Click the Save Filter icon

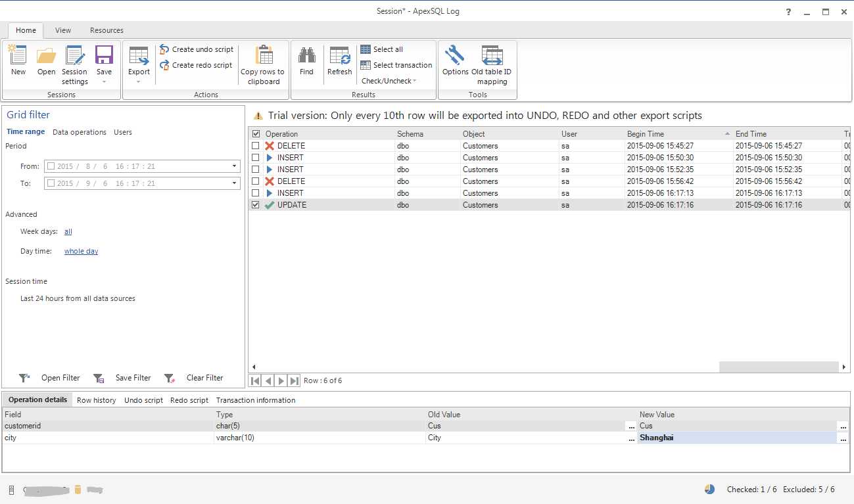99,378
